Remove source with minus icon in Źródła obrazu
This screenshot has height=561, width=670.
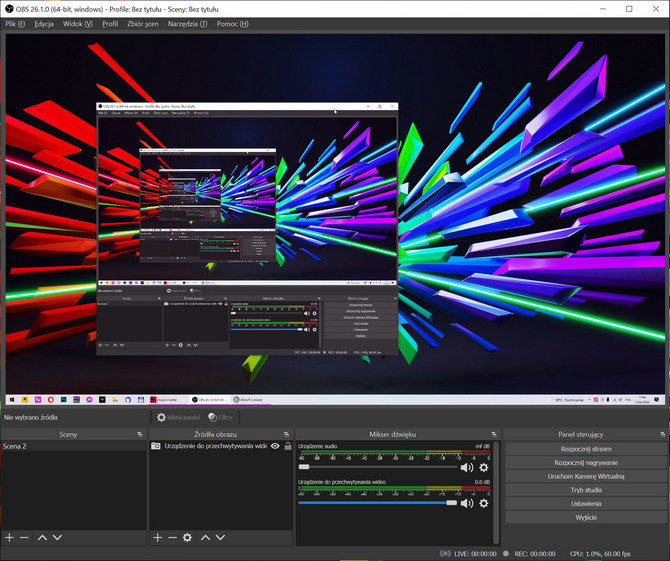tap(172, 538)
